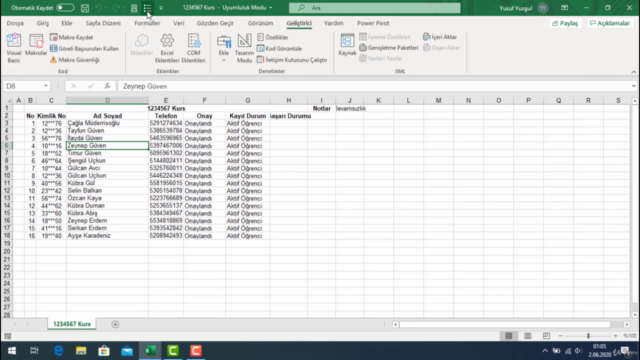640x360 pixels.
Task: Open the Sayfa Düzeni tab
Action: [103, 23]
